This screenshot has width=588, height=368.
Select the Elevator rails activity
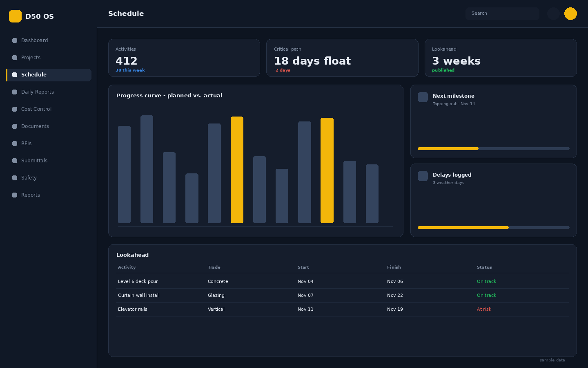point(133,309)
